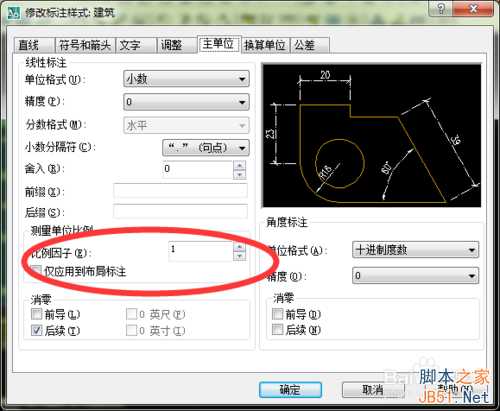Open the 小数分隔符 dropdown
The image size is (500, 411).
[206, 148]
